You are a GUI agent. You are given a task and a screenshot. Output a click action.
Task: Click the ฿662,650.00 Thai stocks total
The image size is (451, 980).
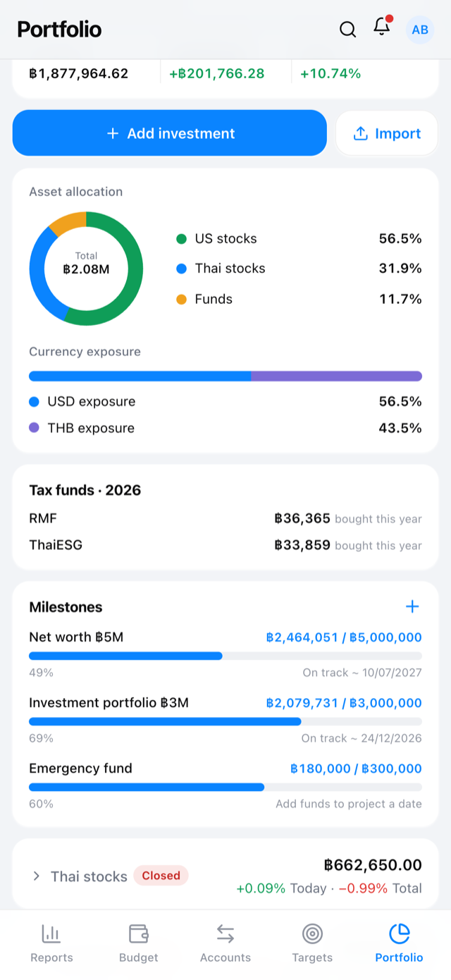[x=373, y=865]
